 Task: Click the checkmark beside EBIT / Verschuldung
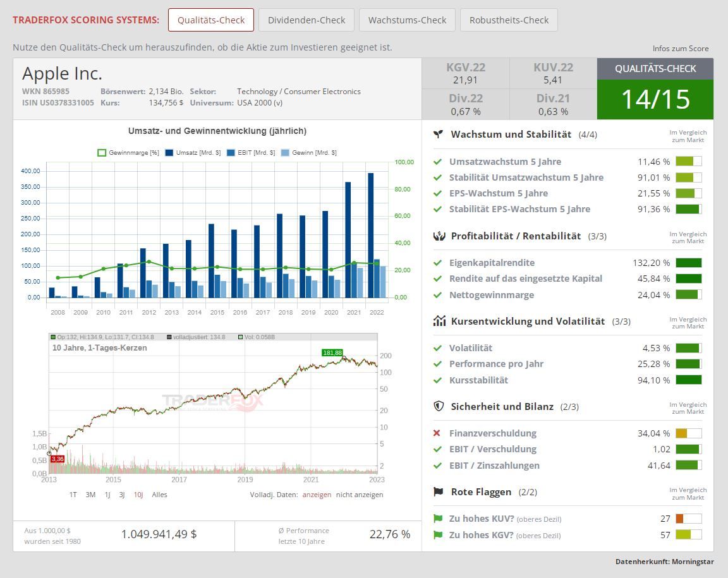click(x=437, y=449)
